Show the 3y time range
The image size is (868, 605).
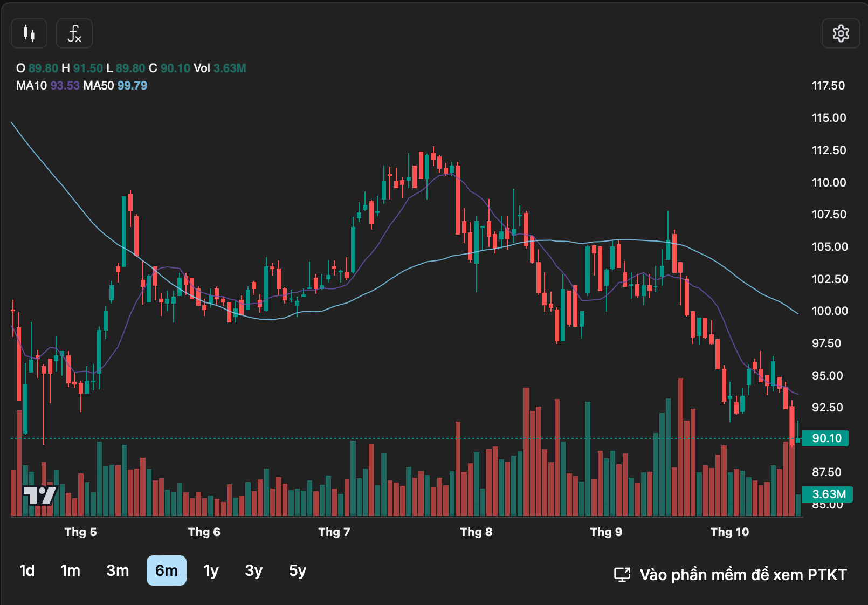[x=253, y=570]
